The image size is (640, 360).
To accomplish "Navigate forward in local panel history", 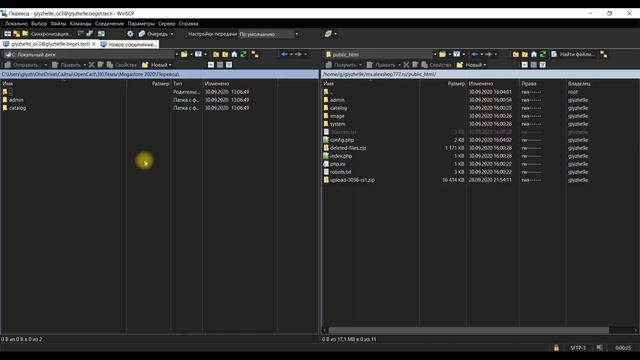I will (x=298, y=54).
